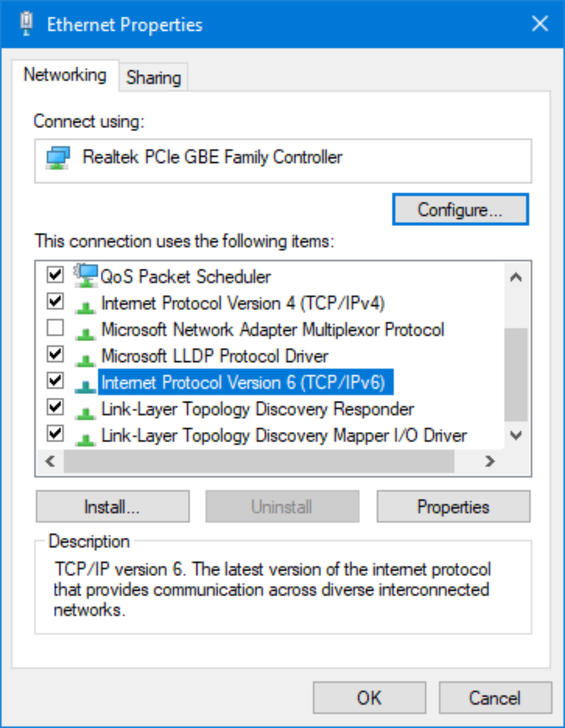Click the Topology Discovery Responder icon

click(x=85, y=413)
